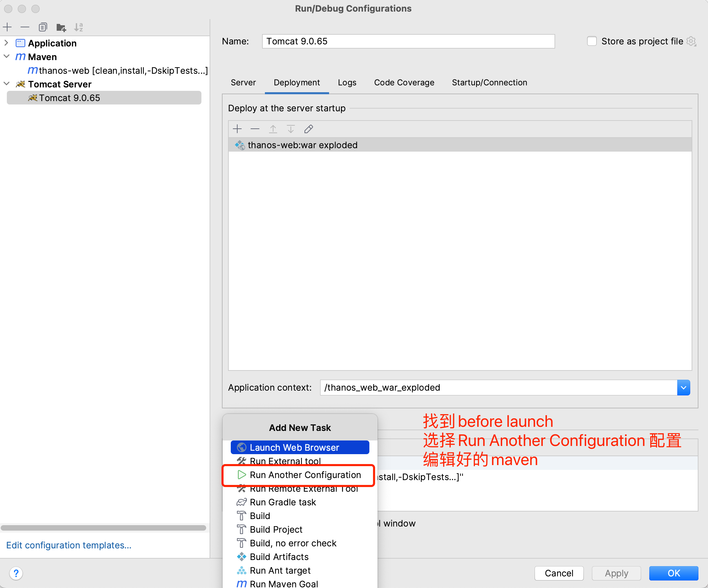Switch to the Server tab
The image size is (708, 588).
[x=243, y=83]
